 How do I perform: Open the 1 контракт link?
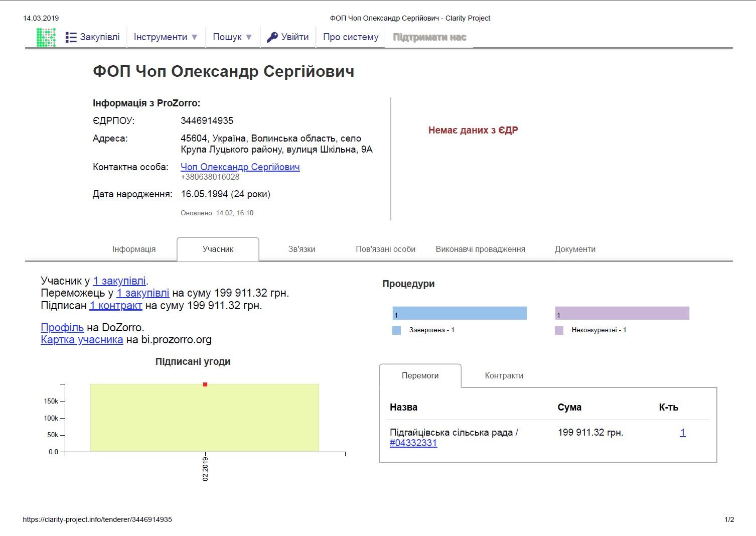[x=116, y=305]
